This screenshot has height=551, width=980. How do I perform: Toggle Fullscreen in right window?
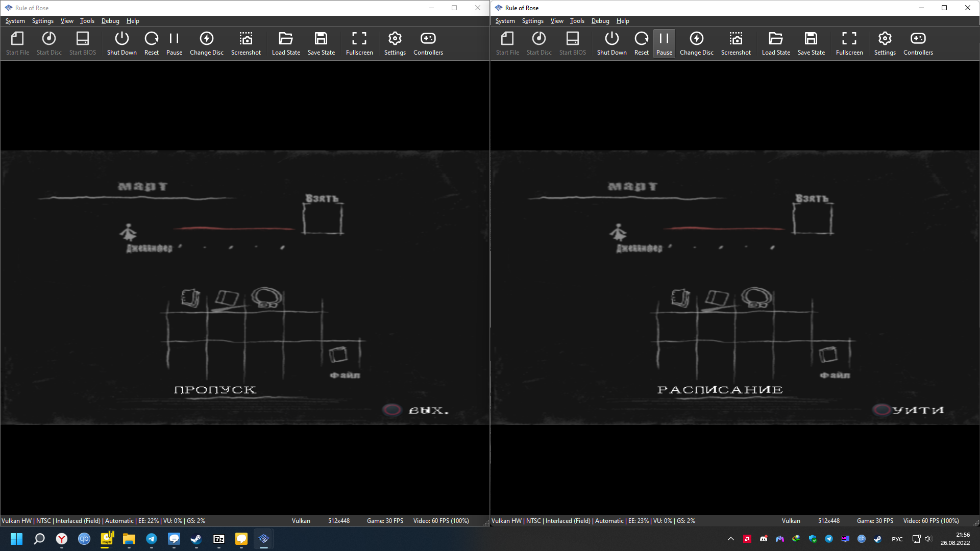pos(849,43)
